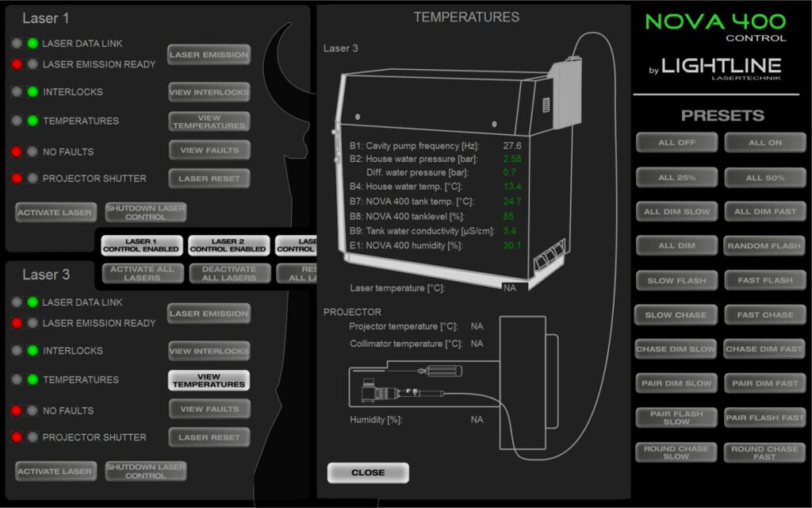
Task: Select CHASE DIM FAST preset
Action: [x=764, y=349]
